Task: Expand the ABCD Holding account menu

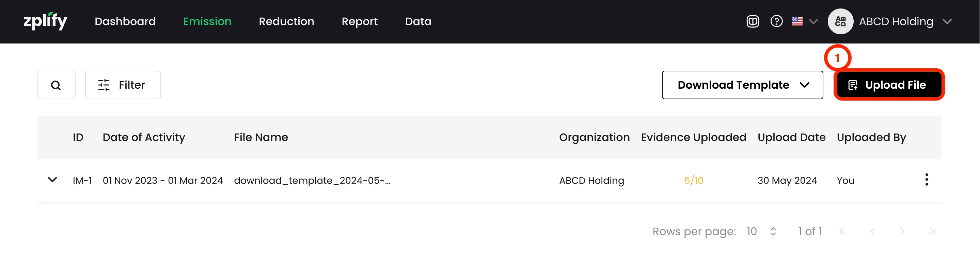Action: click(947, 21)
